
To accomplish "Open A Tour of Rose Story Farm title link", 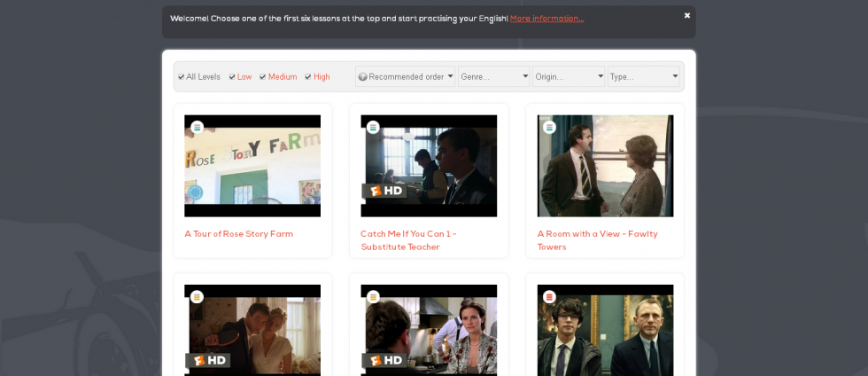I will point(239,234).
